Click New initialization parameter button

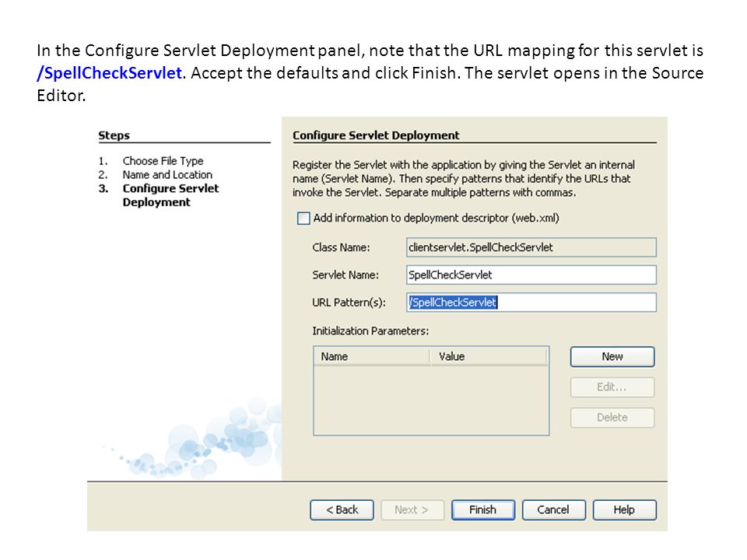coord(612,357)
